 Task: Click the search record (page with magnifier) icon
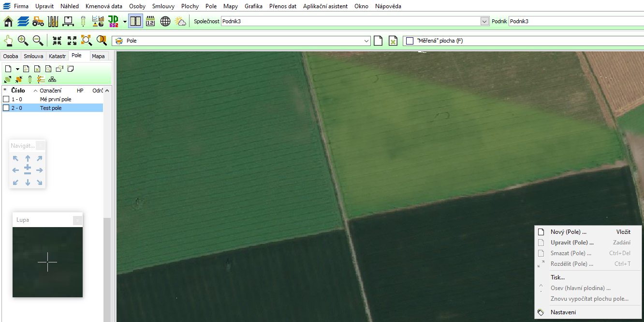coord(48,69)
